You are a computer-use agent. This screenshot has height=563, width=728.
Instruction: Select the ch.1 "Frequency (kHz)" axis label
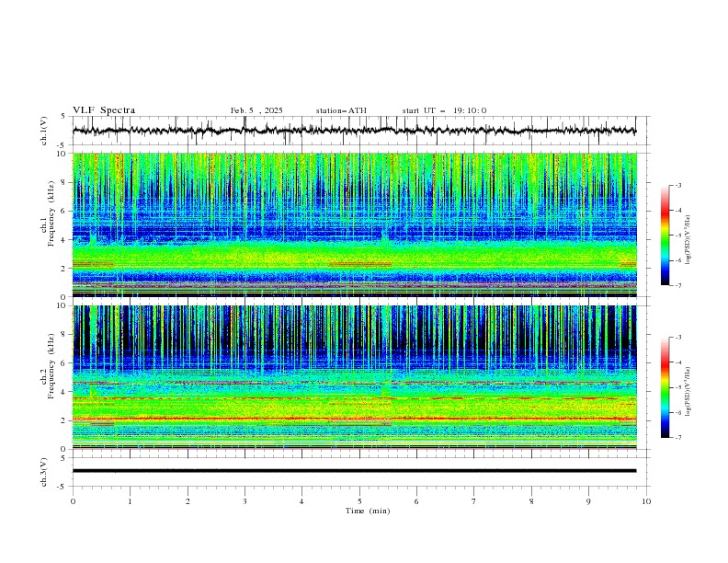coord(51,214)
